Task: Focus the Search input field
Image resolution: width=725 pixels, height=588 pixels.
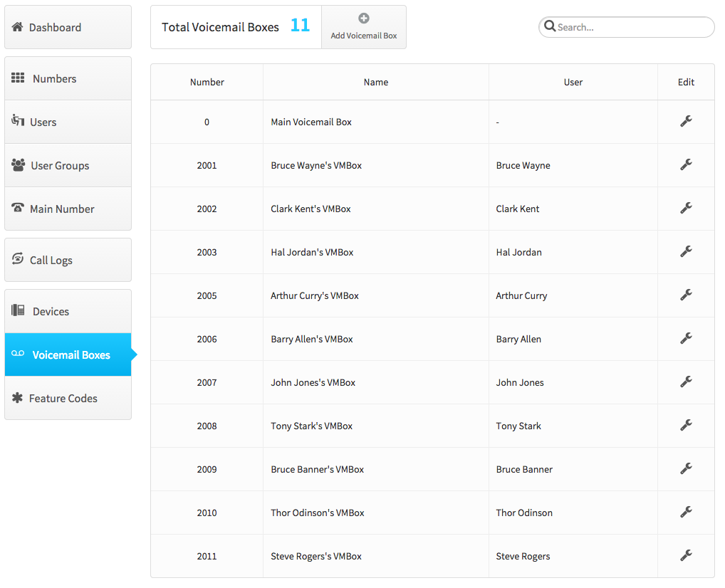Action: (627, 27)
